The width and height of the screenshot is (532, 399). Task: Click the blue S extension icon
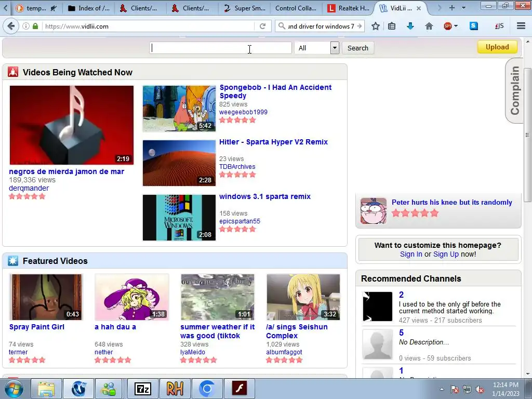click(x=473, y=26)
